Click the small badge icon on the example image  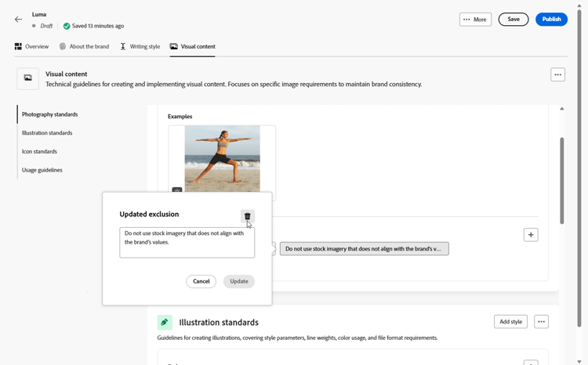[177, 190]
